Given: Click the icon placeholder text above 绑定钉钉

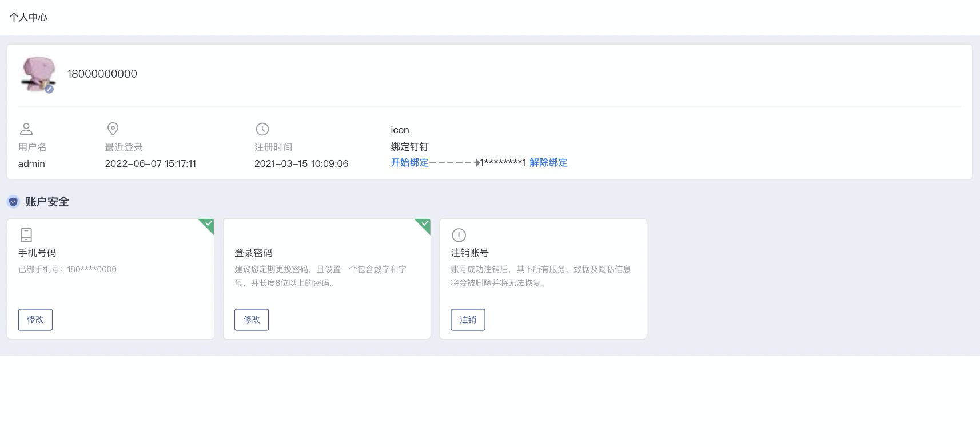Looking at the screenshot, I should (400, 130).
